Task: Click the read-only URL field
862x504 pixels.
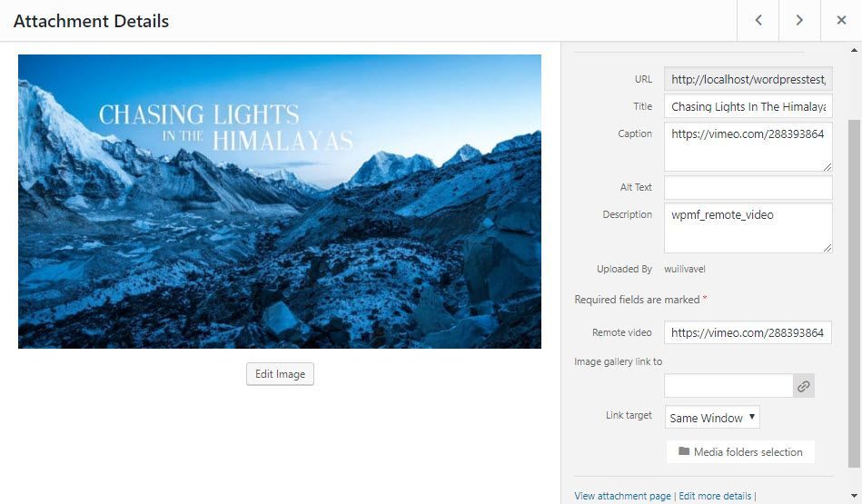Action: click(748, 79)
